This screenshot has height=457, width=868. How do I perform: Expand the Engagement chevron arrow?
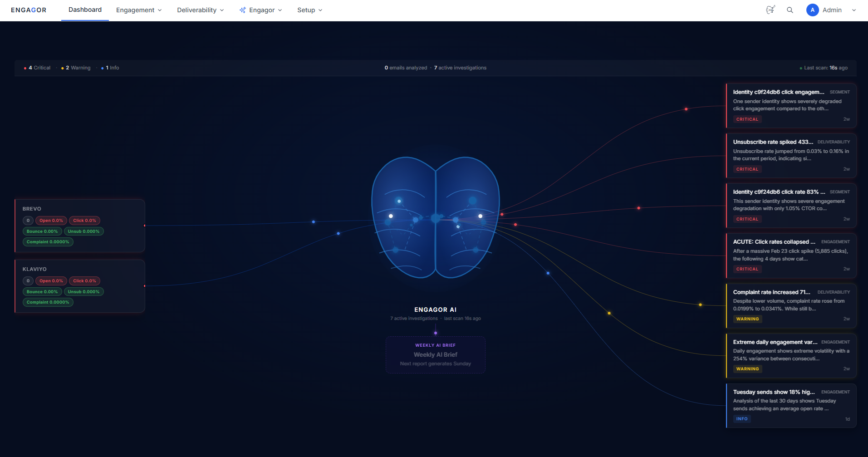160,10
